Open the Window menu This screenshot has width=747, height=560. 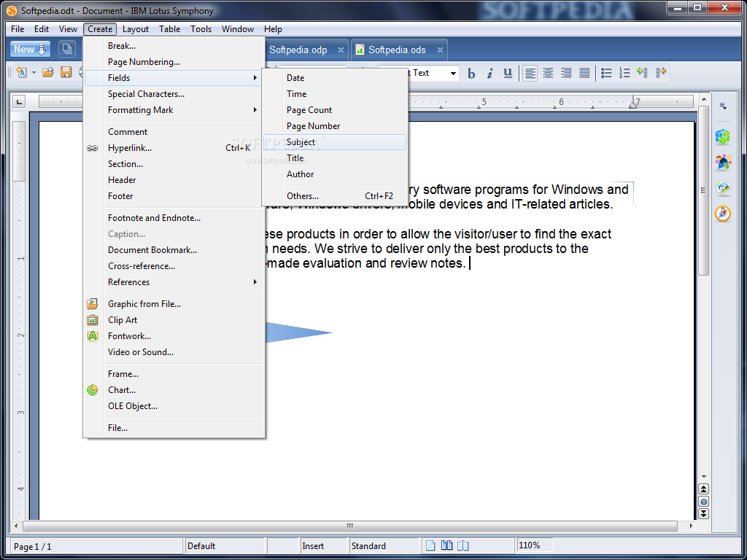point(238,29)
